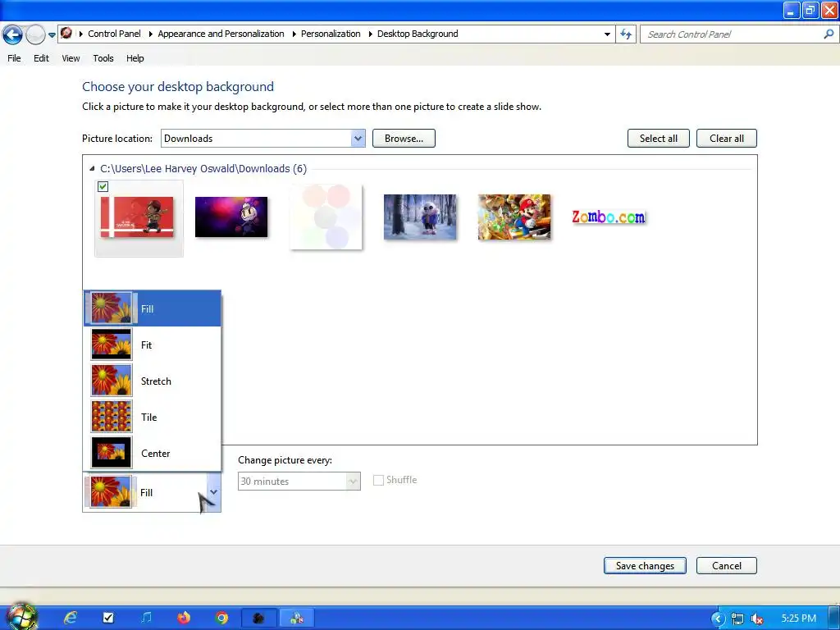
Task: Open the Tools menu
Action: [x=103, y=58]
